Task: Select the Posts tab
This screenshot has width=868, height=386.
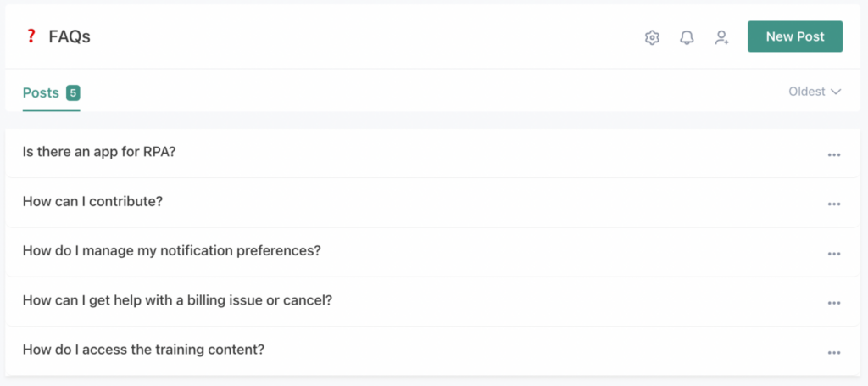Action: pyautogui.click(x=41, y=92)
